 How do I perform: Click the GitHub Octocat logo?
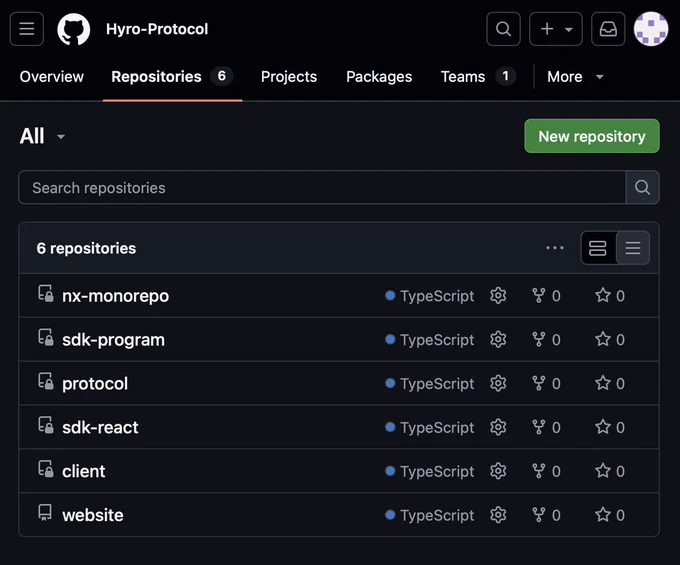pyautogui.click(x=74, y=29)
